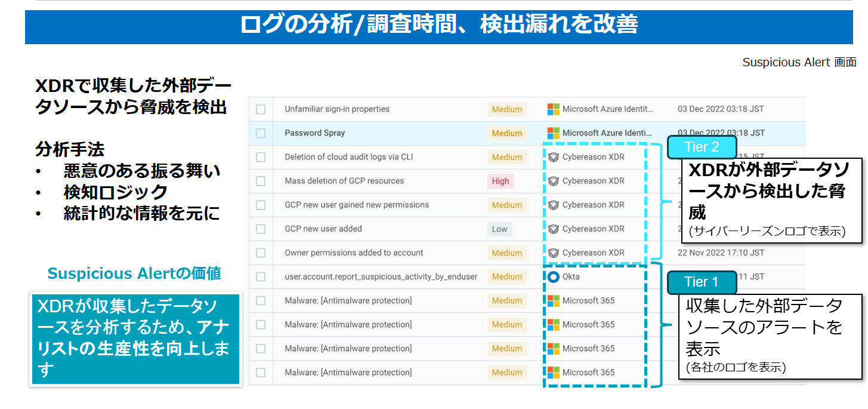Check GCP new user gained new permissions row
The height and width of the screenshot is (409, 868).
coord(261,205)
